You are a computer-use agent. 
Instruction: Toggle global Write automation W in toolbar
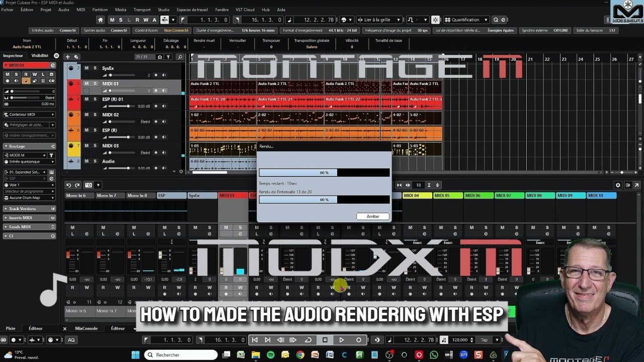[147, 20]
